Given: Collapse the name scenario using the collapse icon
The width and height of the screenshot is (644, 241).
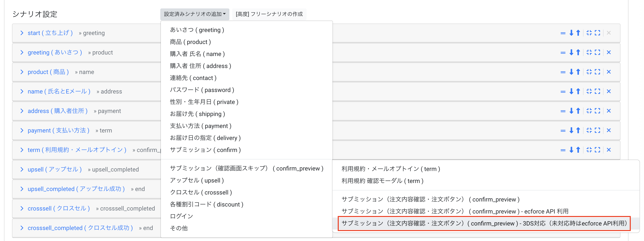Looking at the screenshot, I should [x=589, y=91].
